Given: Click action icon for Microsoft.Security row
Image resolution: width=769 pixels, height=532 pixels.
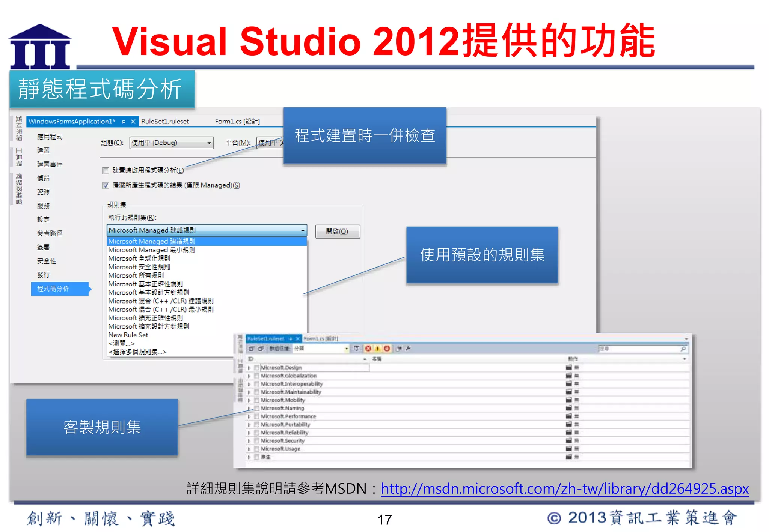Looking at the screenshot, I should [569, 441].
